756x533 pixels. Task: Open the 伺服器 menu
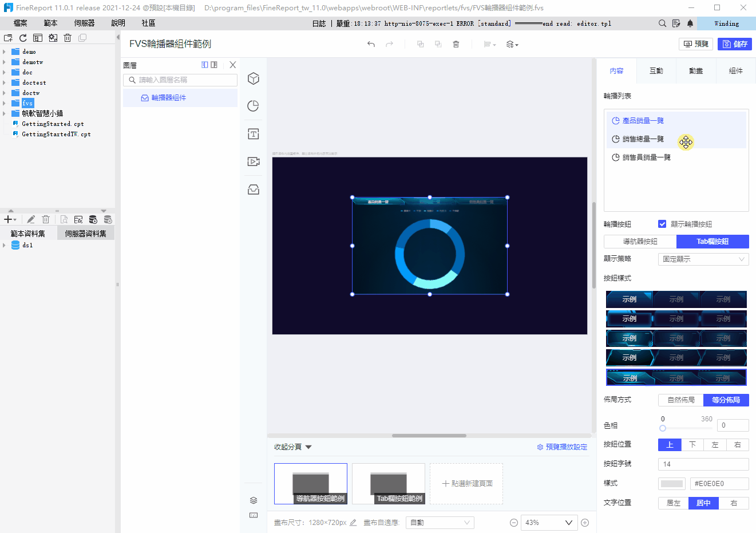pos(84,23)
